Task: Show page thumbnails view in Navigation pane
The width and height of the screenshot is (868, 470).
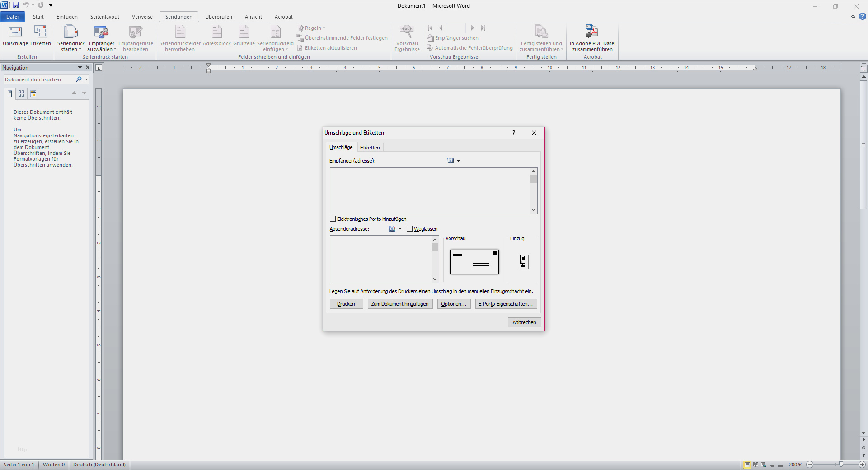Action: [21, 93]
